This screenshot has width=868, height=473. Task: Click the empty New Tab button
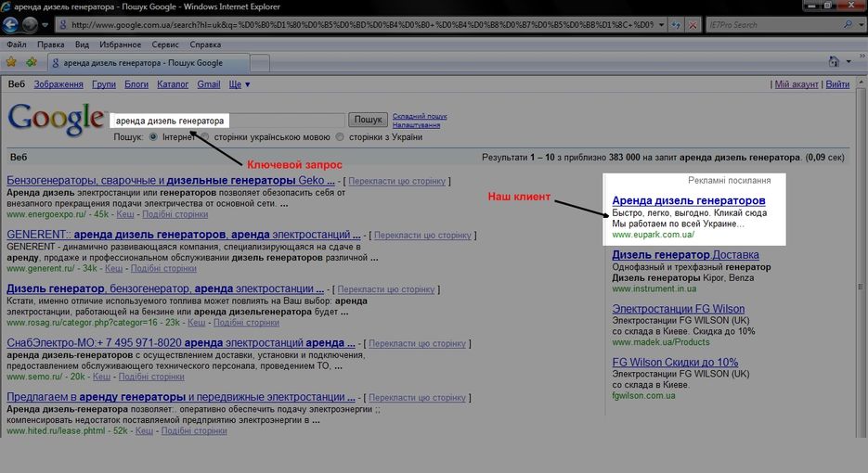click(260, 63)
